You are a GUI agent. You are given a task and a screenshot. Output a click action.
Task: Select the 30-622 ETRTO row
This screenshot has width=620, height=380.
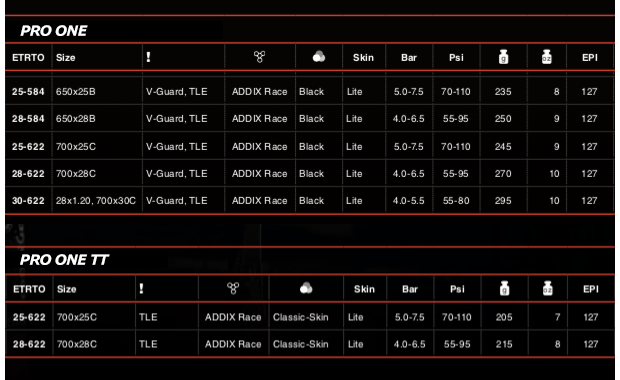click(x=310, y=200)
